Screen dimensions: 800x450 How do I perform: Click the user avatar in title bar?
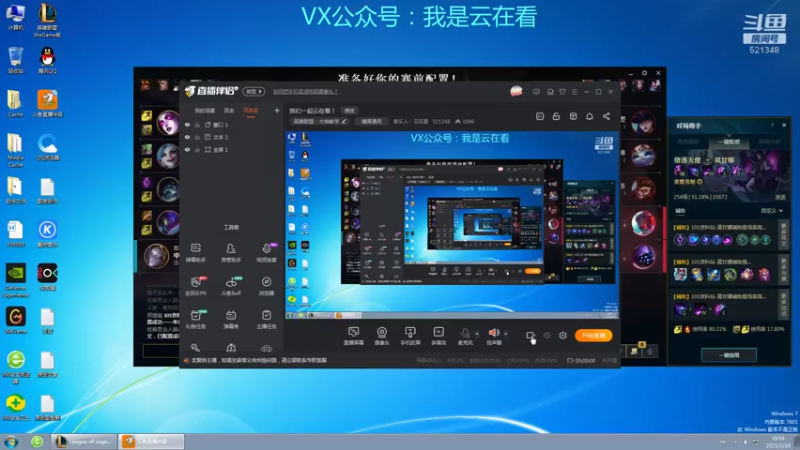pos(516,91)
